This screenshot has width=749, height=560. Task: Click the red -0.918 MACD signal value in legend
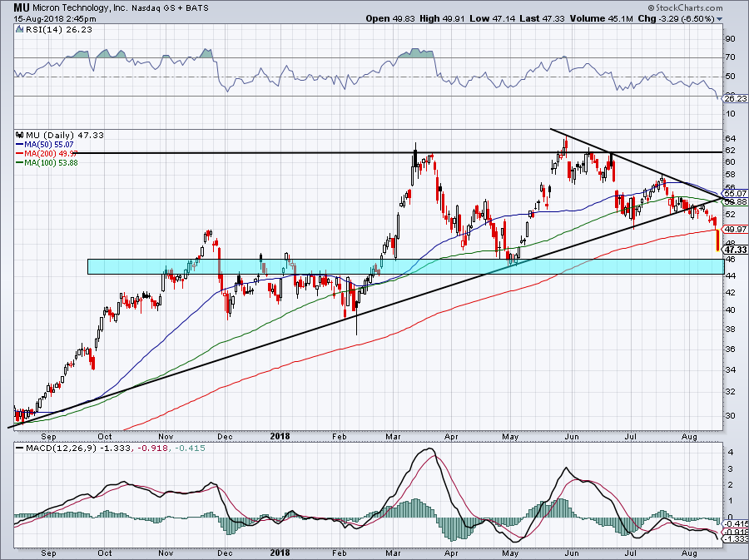(153, 448)
